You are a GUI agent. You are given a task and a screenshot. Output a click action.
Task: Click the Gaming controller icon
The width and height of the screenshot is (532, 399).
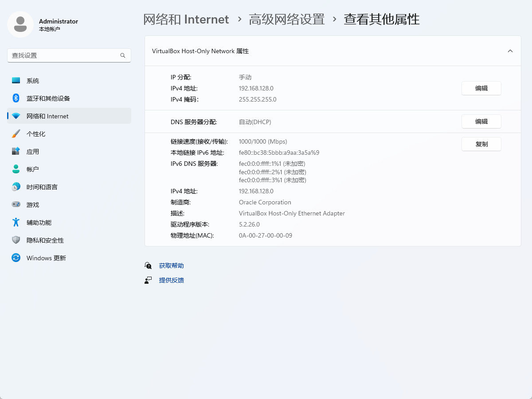(16, 205)
